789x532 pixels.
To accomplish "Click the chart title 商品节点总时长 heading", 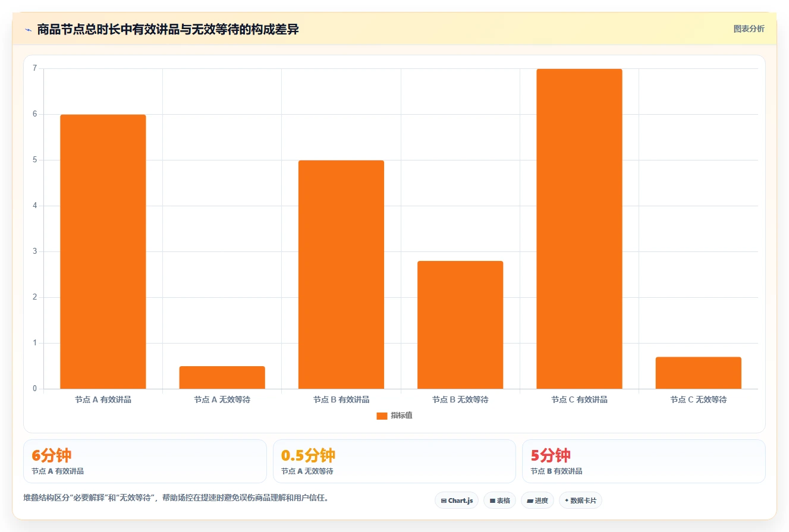I will [x=168, y=30].
